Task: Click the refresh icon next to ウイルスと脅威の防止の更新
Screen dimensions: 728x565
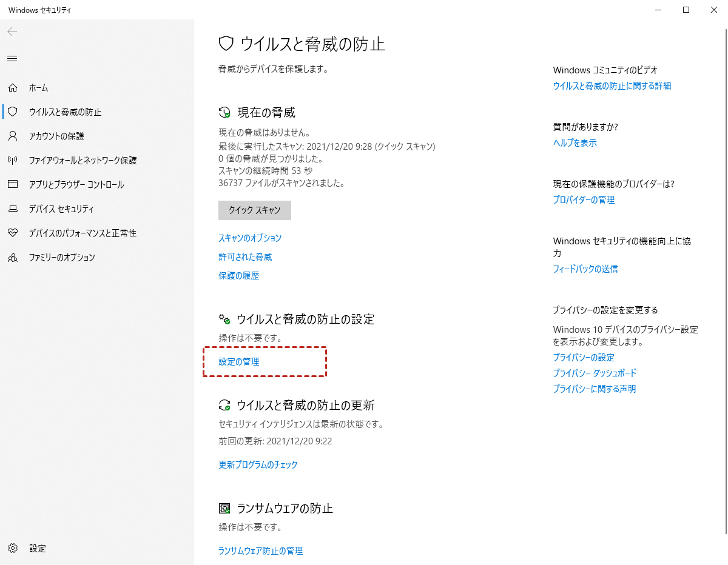Action: pos(224,405)
